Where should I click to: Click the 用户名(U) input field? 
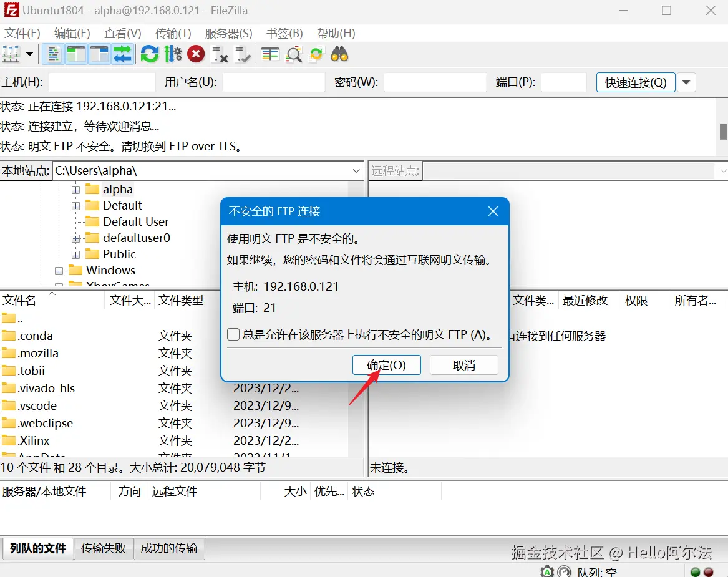[273, 82]
